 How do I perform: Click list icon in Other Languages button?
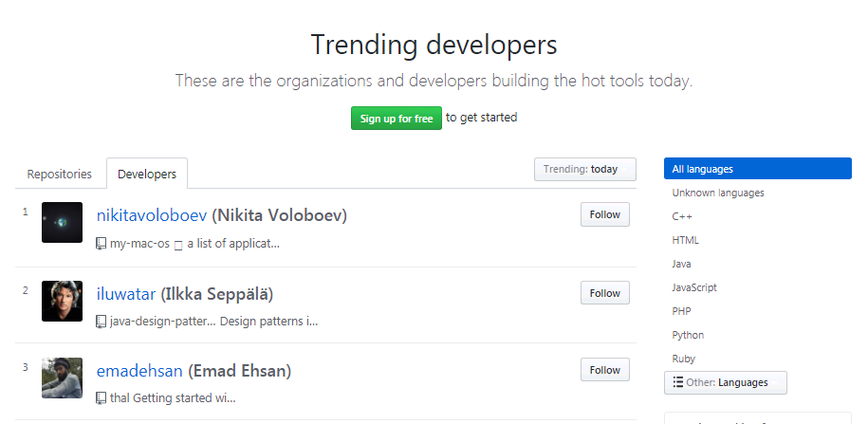coord(677,382)
